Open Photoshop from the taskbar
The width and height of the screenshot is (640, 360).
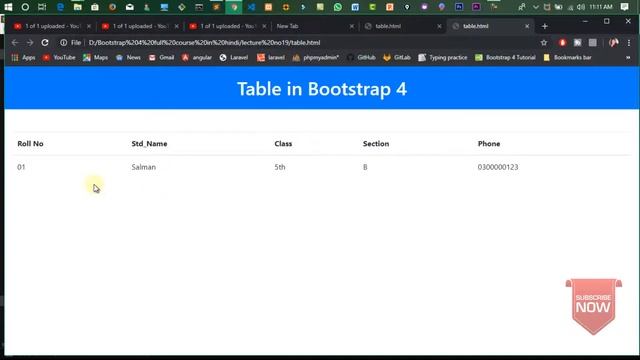459,7
